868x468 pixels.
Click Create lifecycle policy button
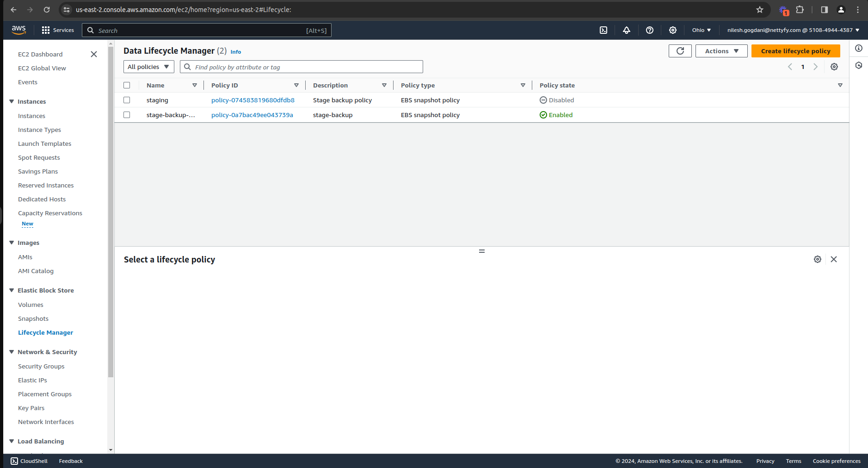(x=795, y=51)
